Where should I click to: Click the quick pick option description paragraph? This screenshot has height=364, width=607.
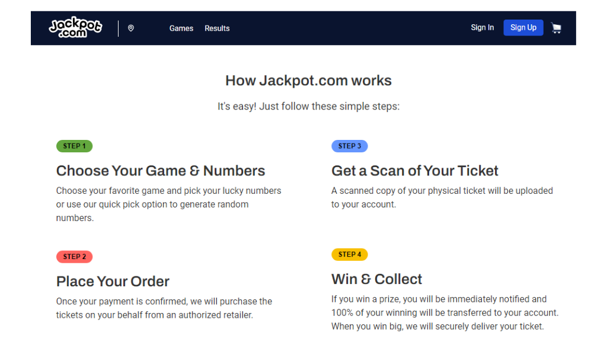point(168,205)
